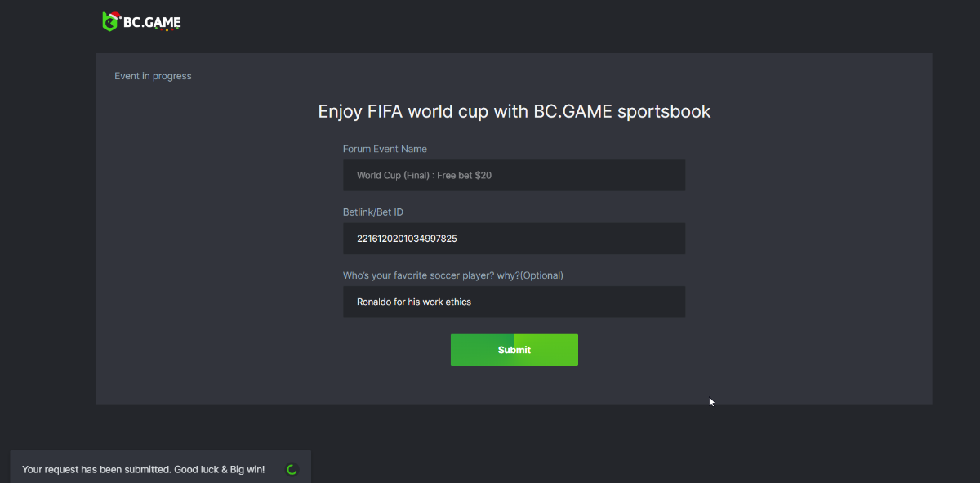Click the red Santa hat on logo
The height and width of the screenshot is (483, 980).
115,14
